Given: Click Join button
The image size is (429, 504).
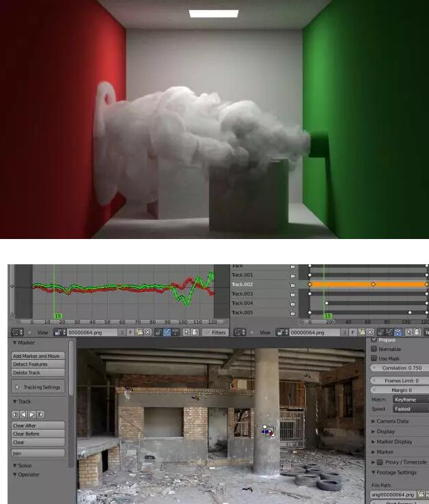Looking at the screenshot, I should (x=38, y=453).
